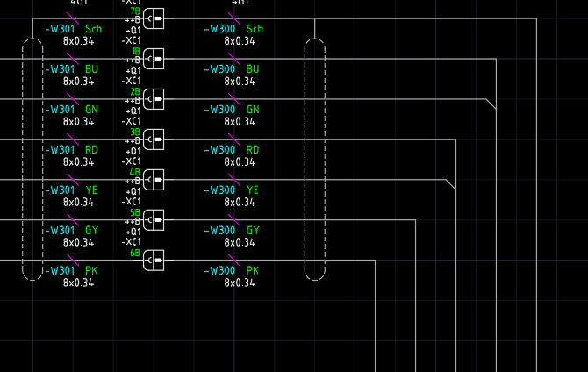Screen dimensions: 588x372
Task: Select the green pin number text 7B
Action: click(135, 11)
